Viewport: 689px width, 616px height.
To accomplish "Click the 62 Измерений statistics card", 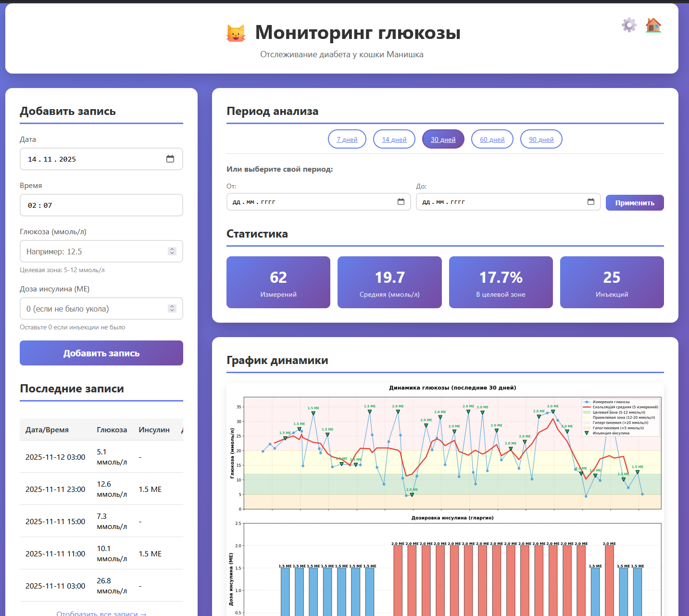I will point(278,282).
